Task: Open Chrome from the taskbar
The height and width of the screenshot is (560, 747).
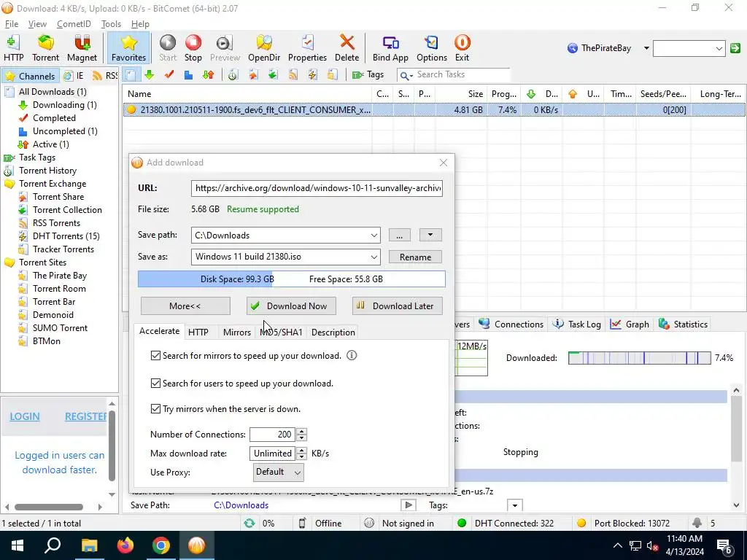Action: 161,545
